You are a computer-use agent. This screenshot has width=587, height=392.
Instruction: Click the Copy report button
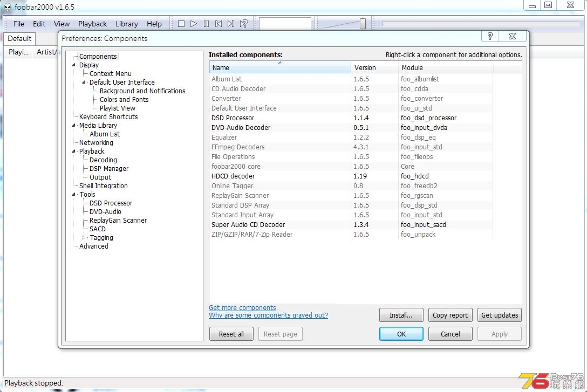pyautogui.click(x=450, y=315)
